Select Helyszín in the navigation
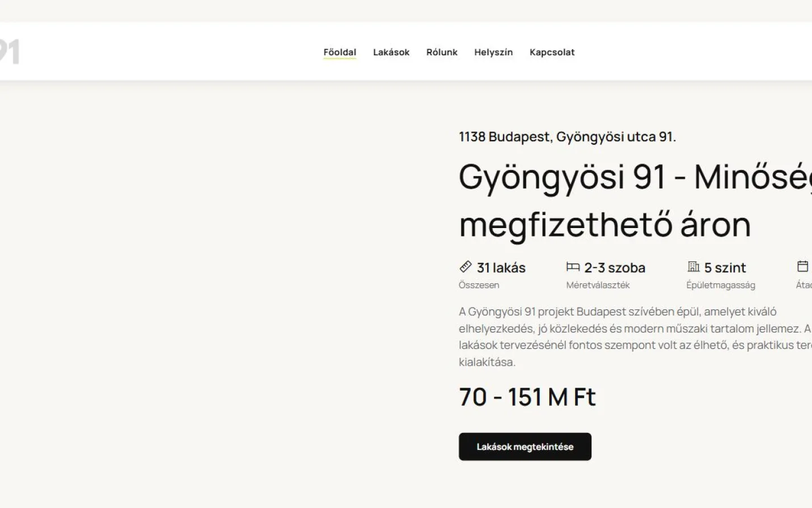 pos(493,52)
